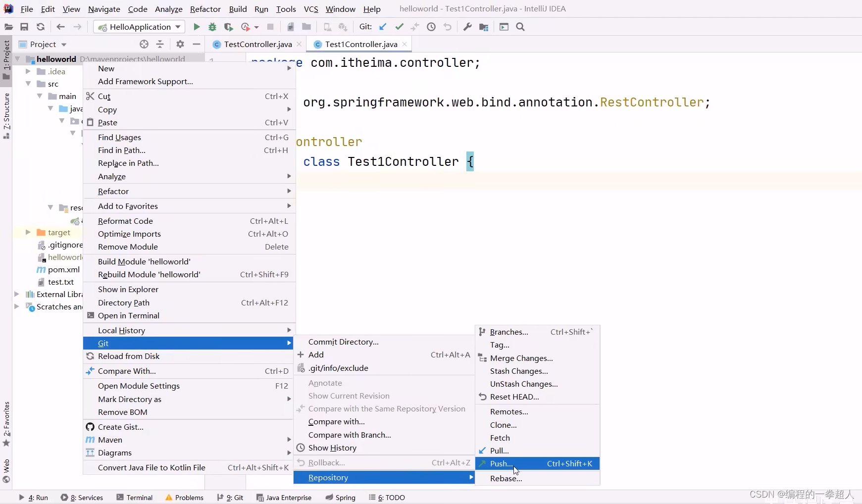Image resolution: width=862 pixels, height=504 pixels.
Task: Open the Z: Structure side tab
Action: click(6, 116)
